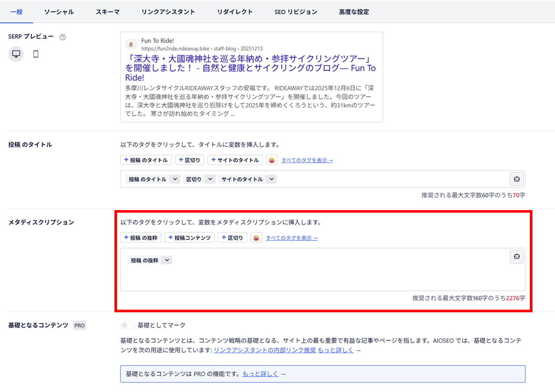Clear the post title field with the trash icon
Screen dimensions: 555x392
516,179
